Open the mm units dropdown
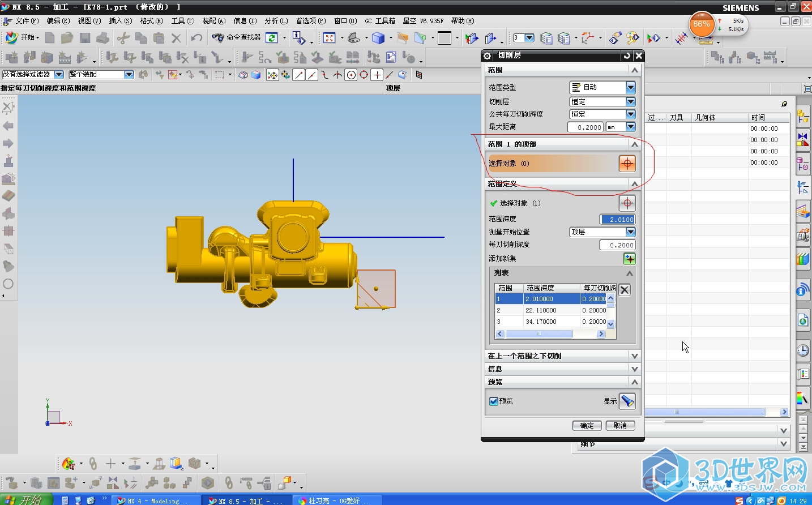 [630, 127]
